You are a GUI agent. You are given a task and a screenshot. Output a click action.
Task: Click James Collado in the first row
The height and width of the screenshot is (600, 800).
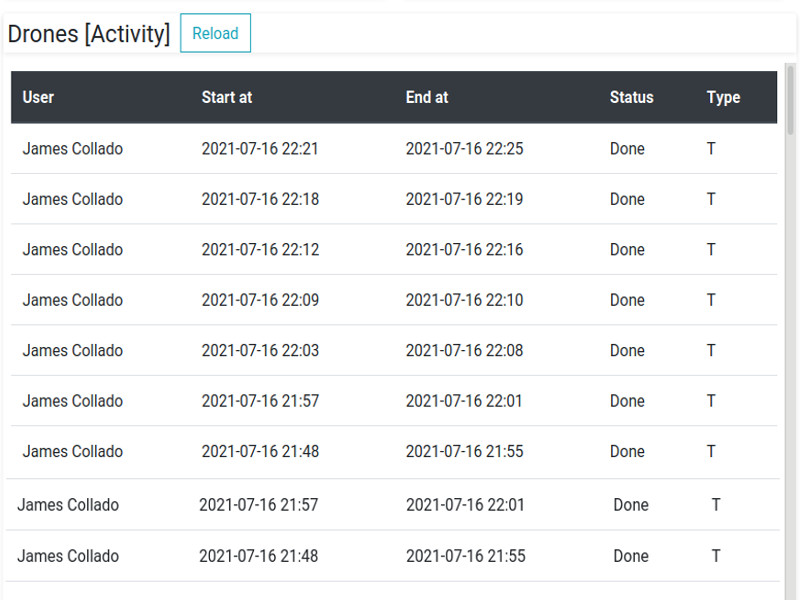point(72,148)
